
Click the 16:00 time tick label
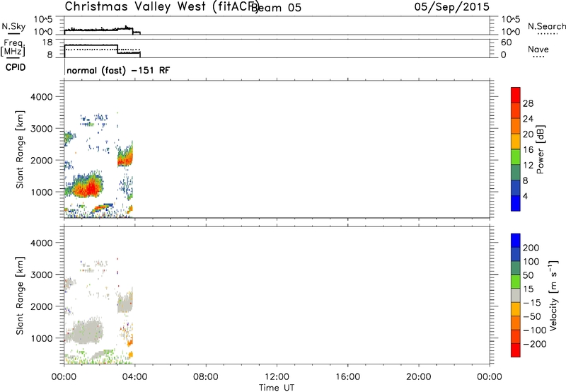347,377
